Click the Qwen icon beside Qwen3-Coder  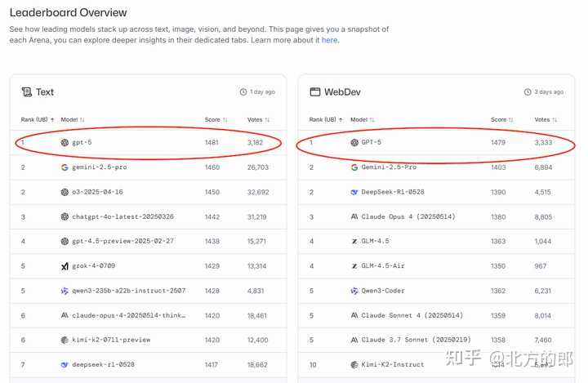point(354,291)
